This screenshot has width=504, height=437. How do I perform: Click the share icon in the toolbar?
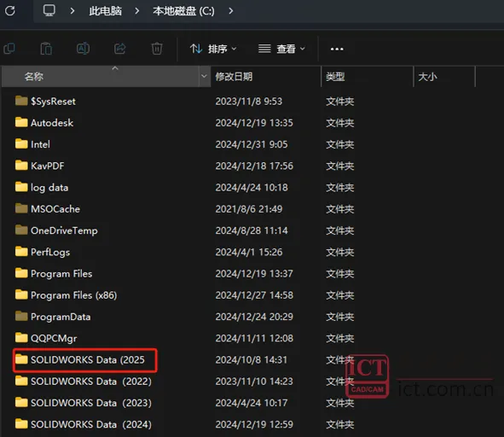[x=120, y=49]
